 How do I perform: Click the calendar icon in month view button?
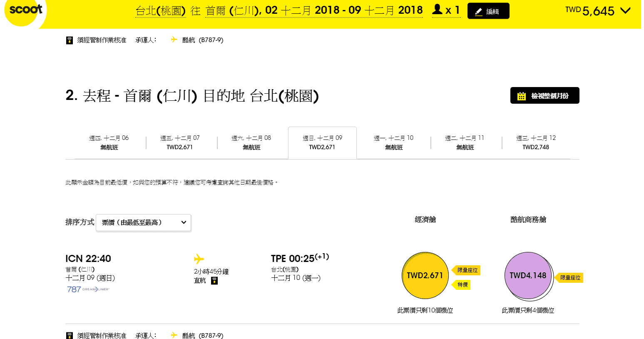click(521, 96)
